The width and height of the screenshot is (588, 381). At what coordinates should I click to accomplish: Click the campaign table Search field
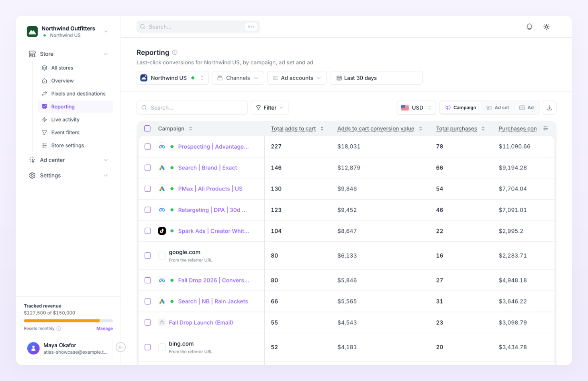pyautogui.click(x=192, y=108)
